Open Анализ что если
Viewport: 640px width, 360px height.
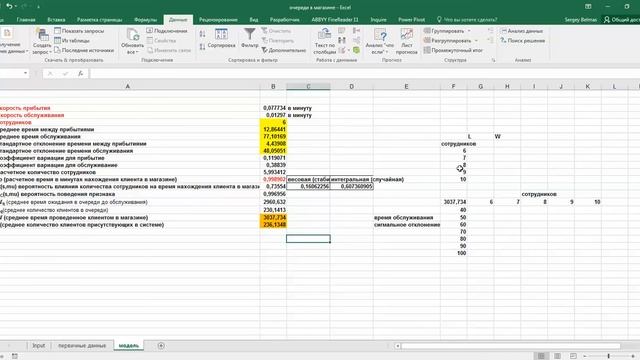380,41
